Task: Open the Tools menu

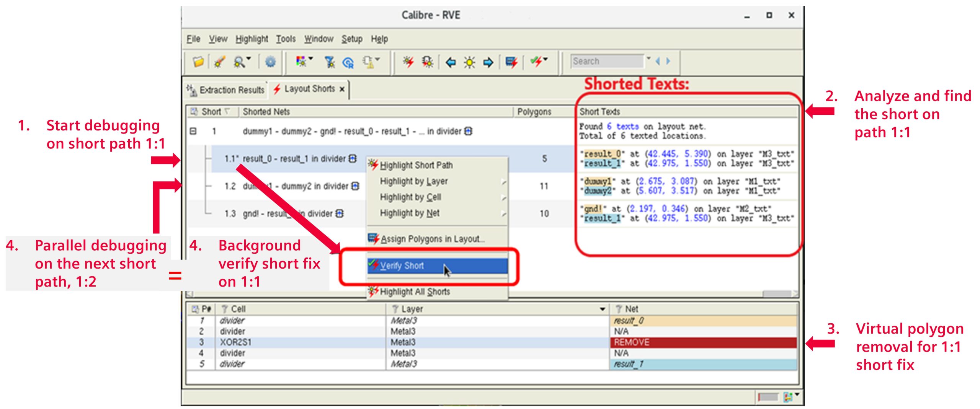Action: coord(286,39)
